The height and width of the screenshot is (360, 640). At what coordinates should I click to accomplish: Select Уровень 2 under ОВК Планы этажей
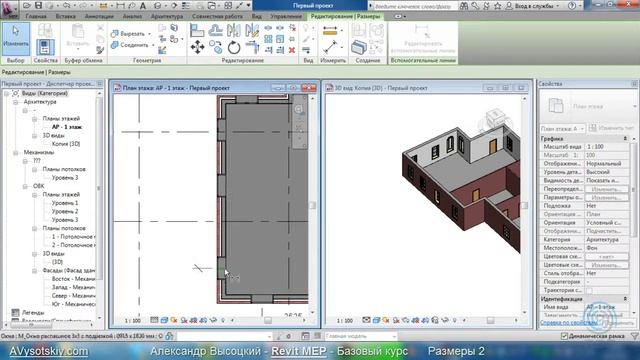pos(65,211)
